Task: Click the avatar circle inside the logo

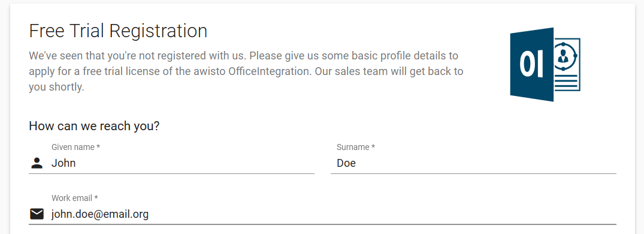Action: click(564, 56)
